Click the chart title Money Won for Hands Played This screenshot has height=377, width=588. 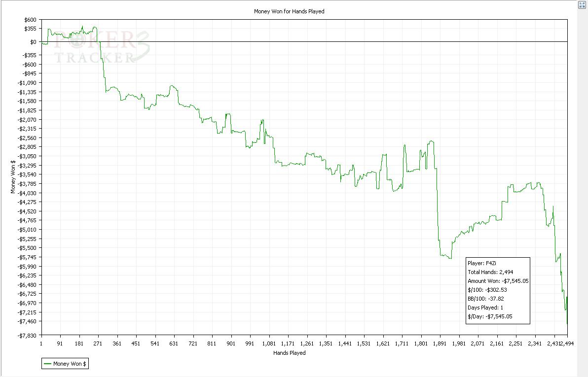289,11
